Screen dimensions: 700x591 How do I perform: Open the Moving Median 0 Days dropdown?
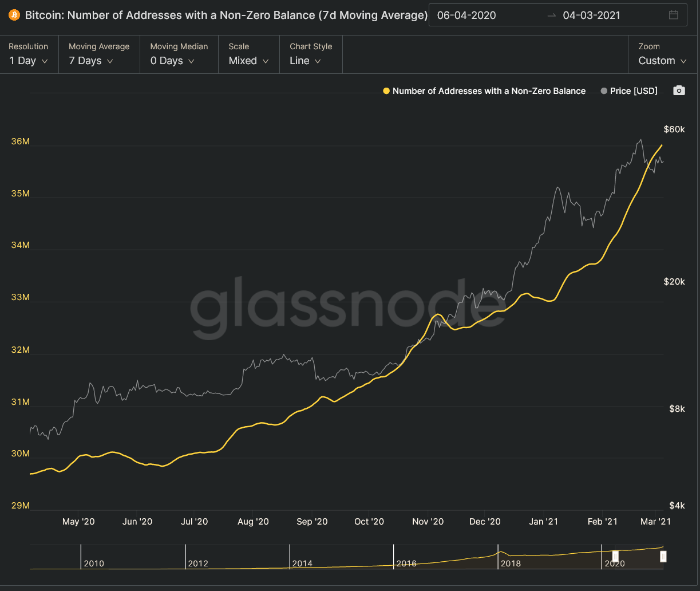(x=179, y=54)
